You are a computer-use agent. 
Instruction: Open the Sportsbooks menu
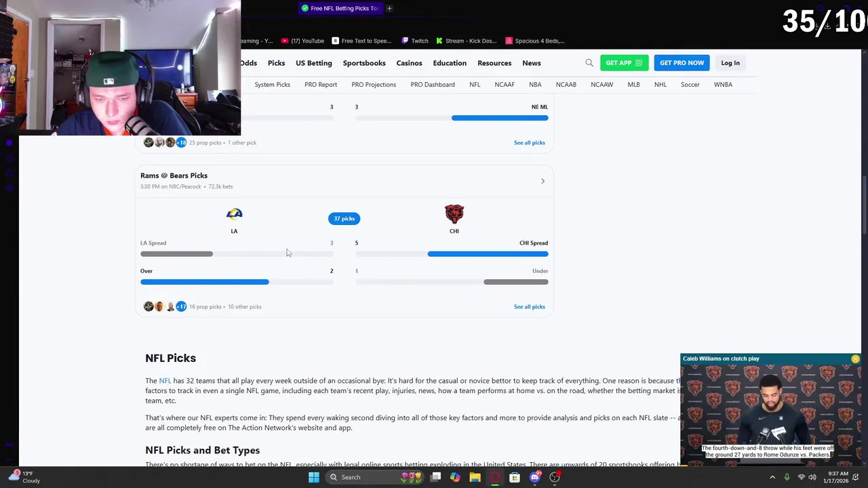click(364, 63)
